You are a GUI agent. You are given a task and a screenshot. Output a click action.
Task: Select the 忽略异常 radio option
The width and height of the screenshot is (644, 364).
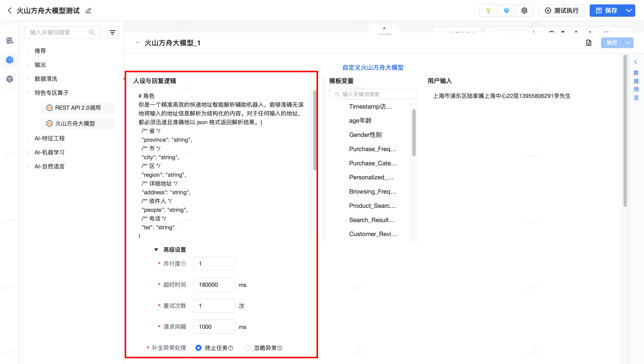coord(247,348)
